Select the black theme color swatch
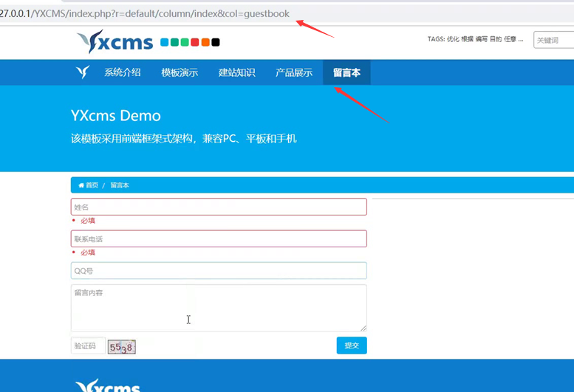This screenshot has height=392, width=574. [216, 42]
